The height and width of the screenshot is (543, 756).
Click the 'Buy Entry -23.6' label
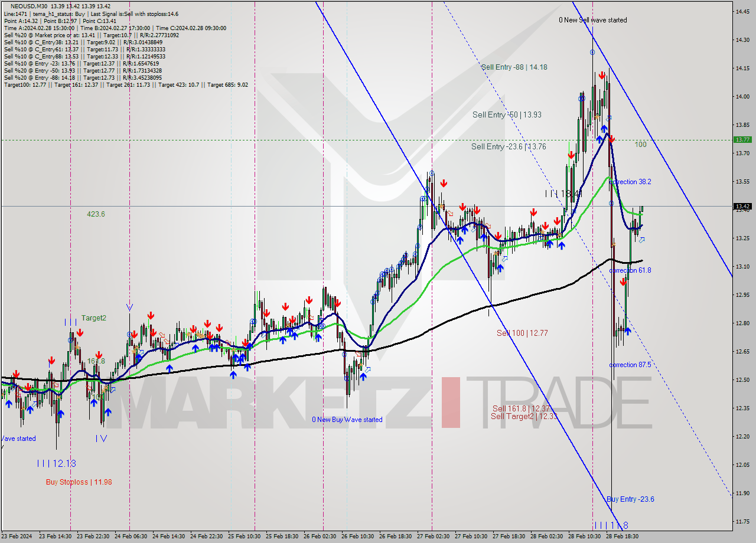630,499
